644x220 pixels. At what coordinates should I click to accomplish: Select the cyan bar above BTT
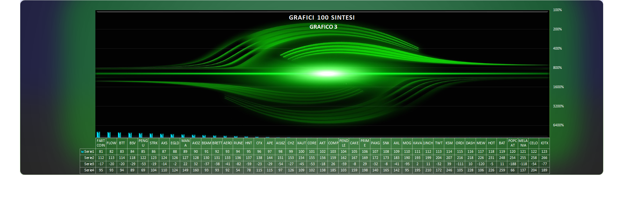click(x=120, y=135)
